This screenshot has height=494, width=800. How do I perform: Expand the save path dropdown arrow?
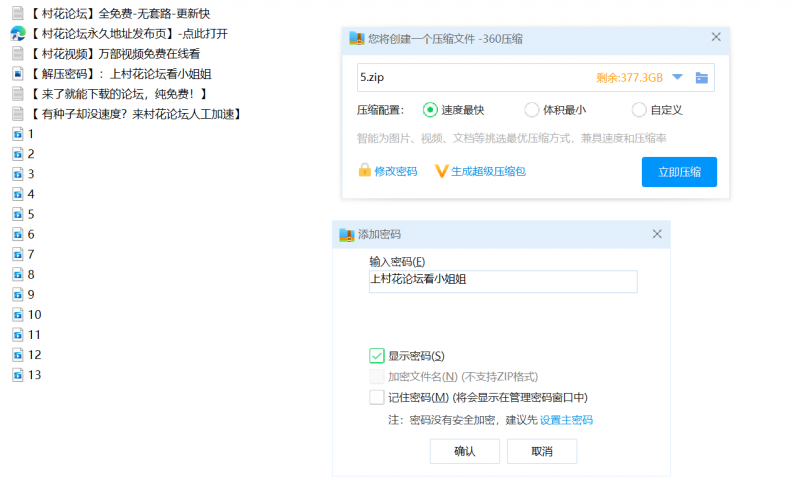[x=677, y=77]
